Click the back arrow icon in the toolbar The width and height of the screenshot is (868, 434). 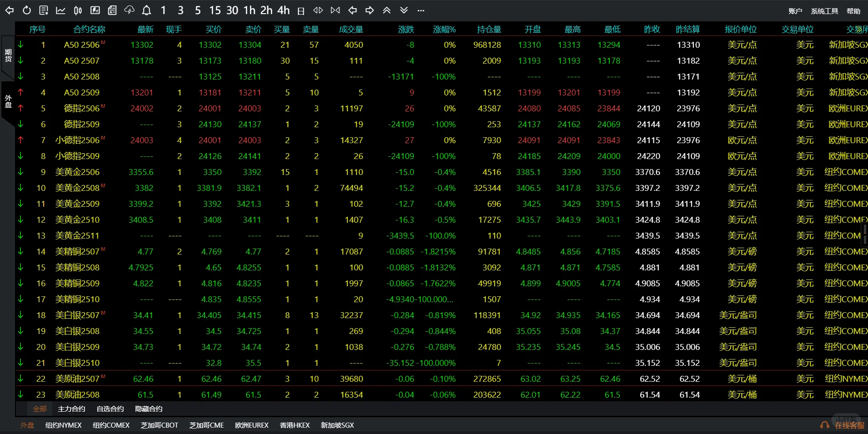(10, 10)
